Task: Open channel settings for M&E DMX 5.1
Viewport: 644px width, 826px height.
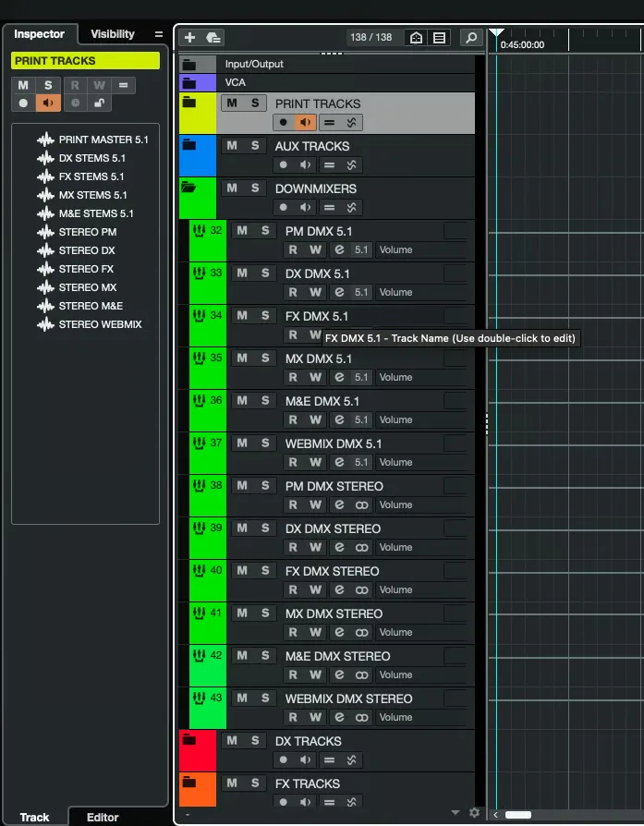Action: point(339,419)
